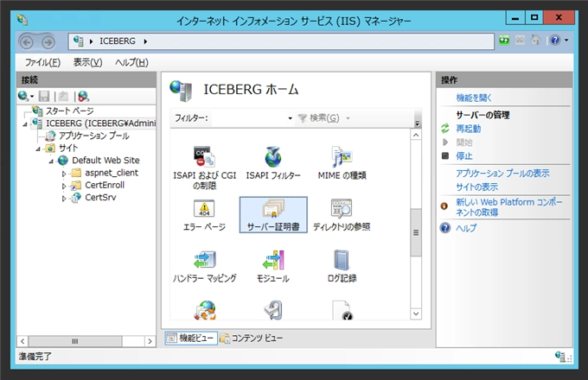Image resolution: width=588 pixels, height=380 pixels.
Task: Click the filter toolbar overflow chevron
Action: 417,123
